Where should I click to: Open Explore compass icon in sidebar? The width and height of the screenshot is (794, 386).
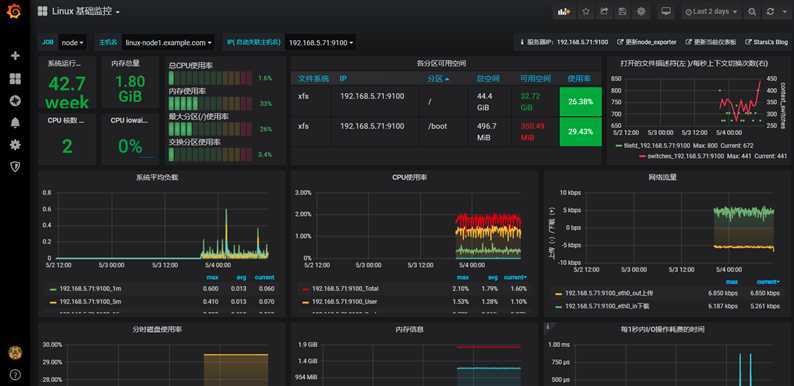click(15, 101)
